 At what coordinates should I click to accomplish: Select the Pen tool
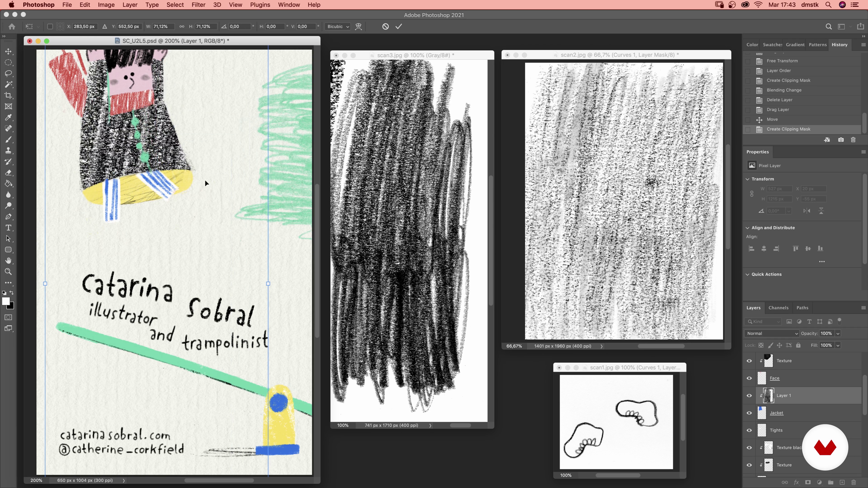click(8, 217)
